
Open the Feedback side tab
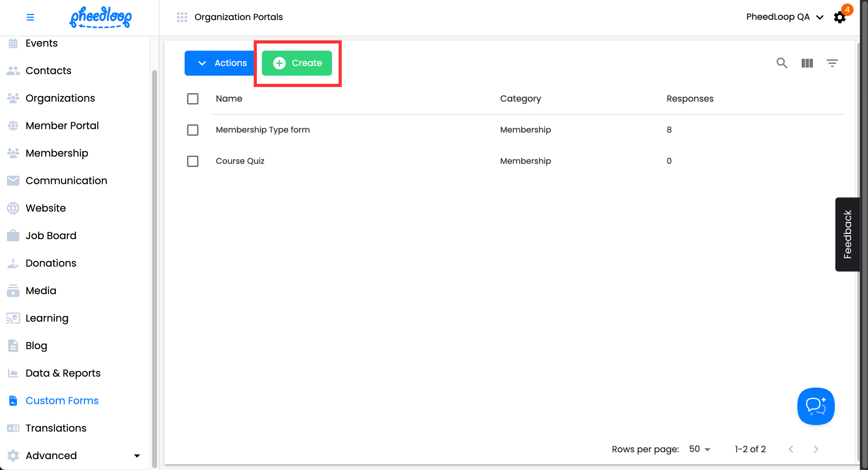coord(847,234)
